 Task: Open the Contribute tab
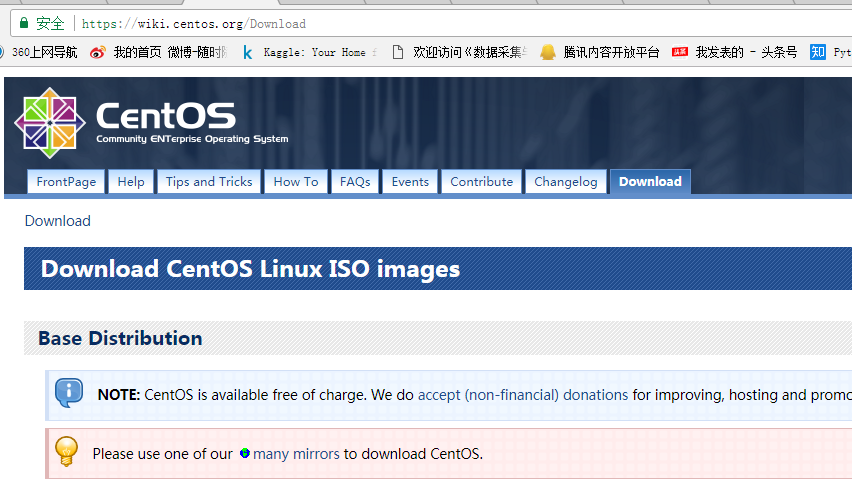(x=481, y=181)
